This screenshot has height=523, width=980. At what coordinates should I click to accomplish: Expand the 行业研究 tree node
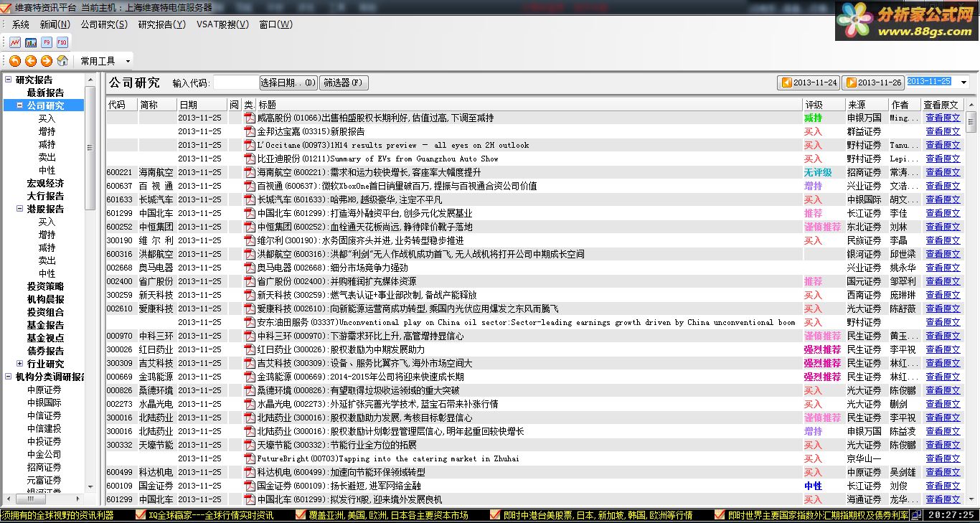tap(19, 364)
